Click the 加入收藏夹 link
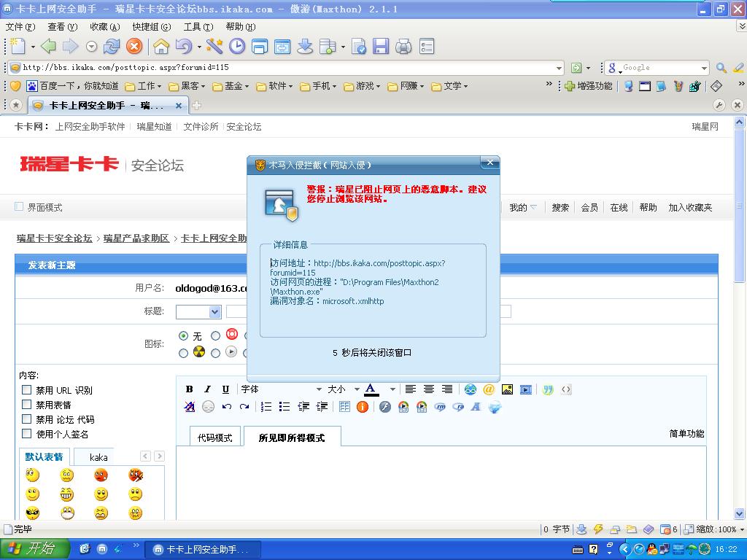This screenshot has width=747, height=560. point(690,207)
